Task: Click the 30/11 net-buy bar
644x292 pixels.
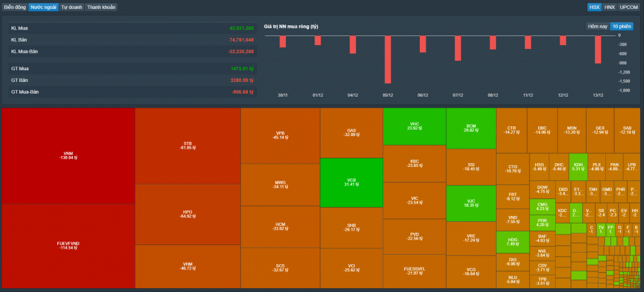Action: [x=283, y=41]
